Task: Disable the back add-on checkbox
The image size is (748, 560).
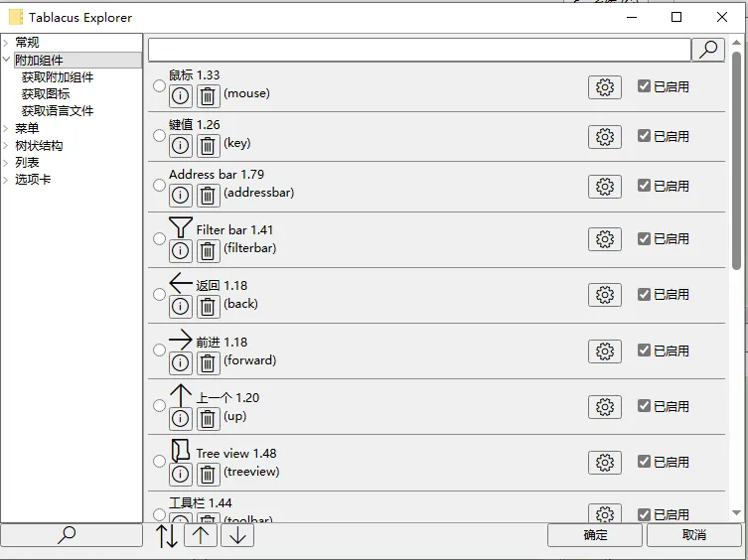Action: click(x=644, y=294)
